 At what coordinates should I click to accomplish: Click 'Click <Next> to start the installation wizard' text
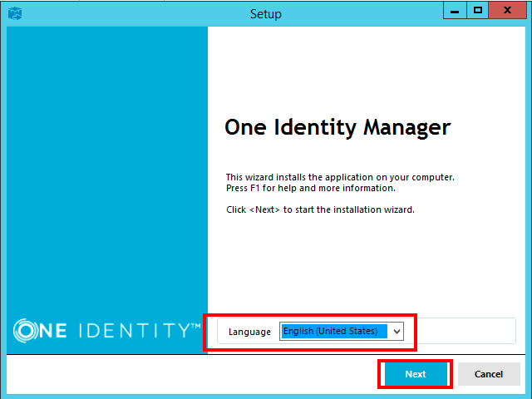click(x=320, y=209)
